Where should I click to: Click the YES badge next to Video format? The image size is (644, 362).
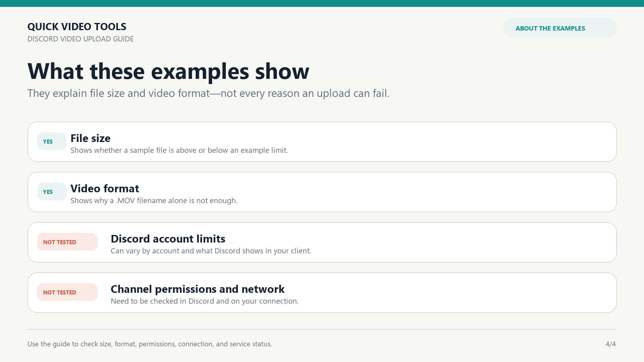(52, 191)
